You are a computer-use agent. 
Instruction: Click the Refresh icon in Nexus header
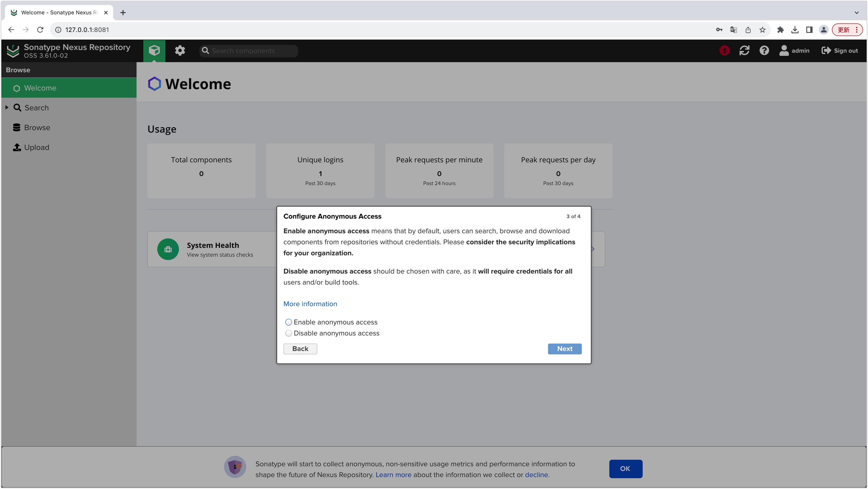click(744, 50)
